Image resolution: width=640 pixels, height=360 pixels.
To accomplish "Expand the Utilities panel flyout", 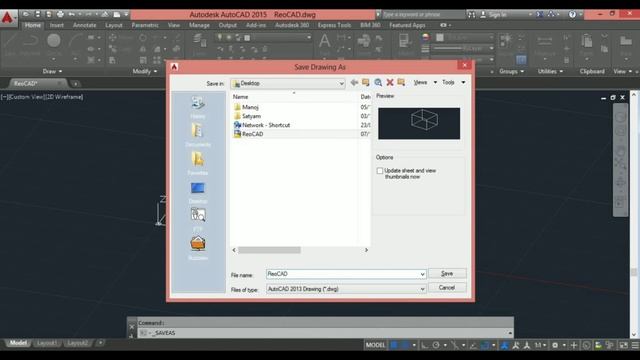I will (x=550, y=71).
